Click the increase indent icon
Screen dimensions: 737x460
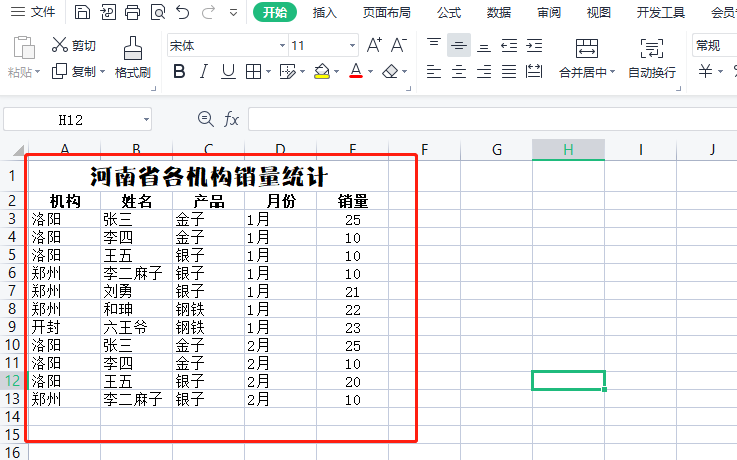(534, 45)
